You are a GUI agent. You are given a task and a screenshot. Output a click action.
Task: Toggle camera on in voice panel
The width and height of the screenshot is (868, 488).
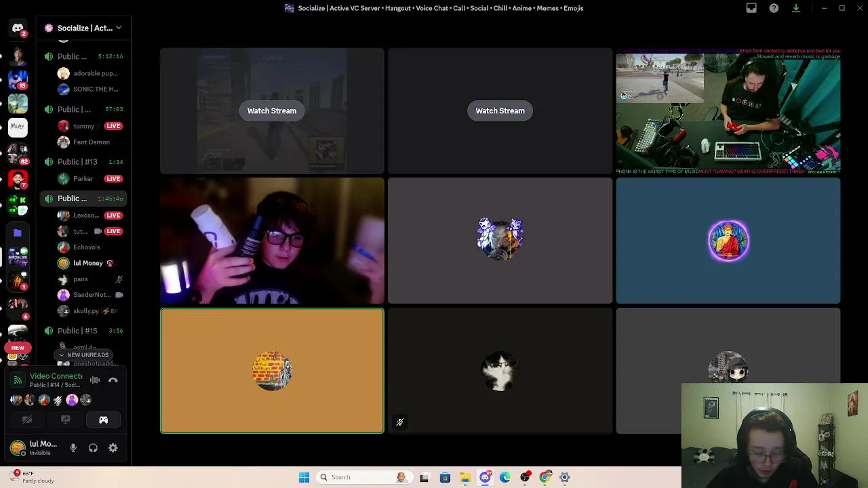27,420
